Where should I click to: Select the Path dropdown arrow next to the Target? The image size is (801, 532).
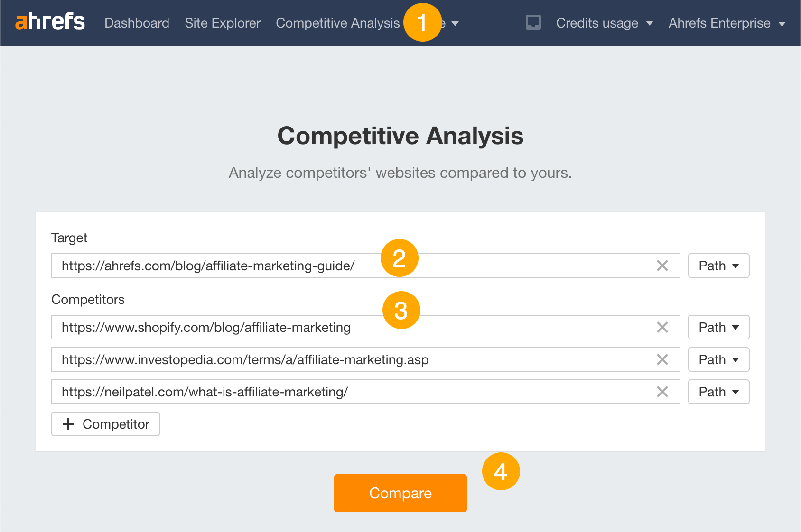[x=735, y=266]
